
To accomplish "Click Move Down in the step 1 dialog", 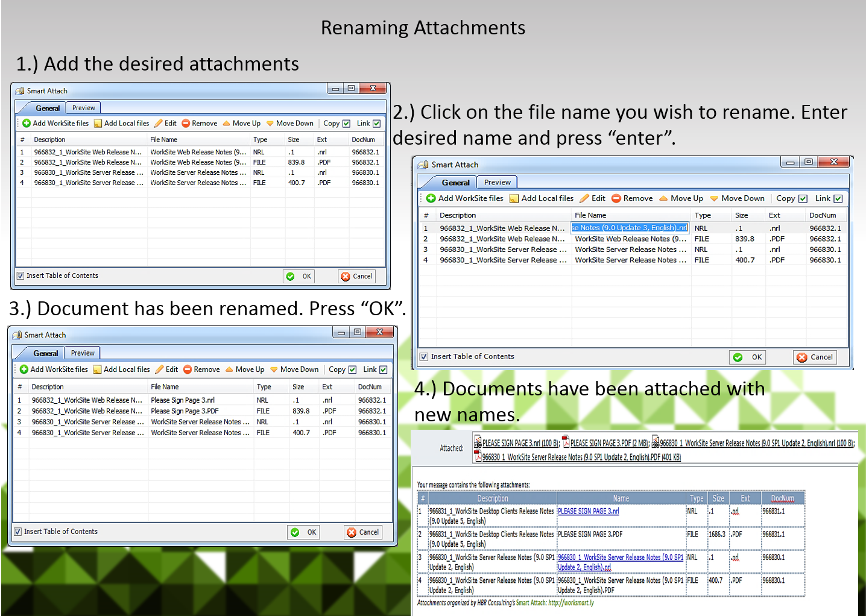I will point(290,124).
